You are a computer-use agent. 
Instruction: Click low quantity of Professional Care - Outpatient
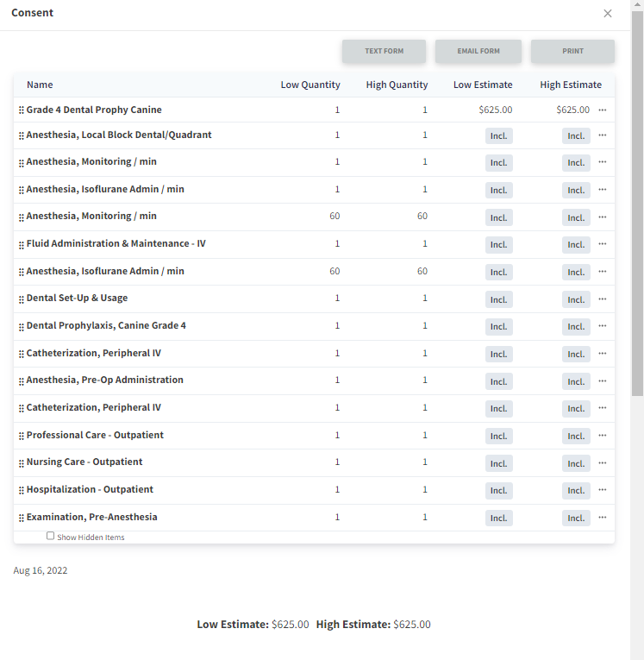tap(337, 435)
